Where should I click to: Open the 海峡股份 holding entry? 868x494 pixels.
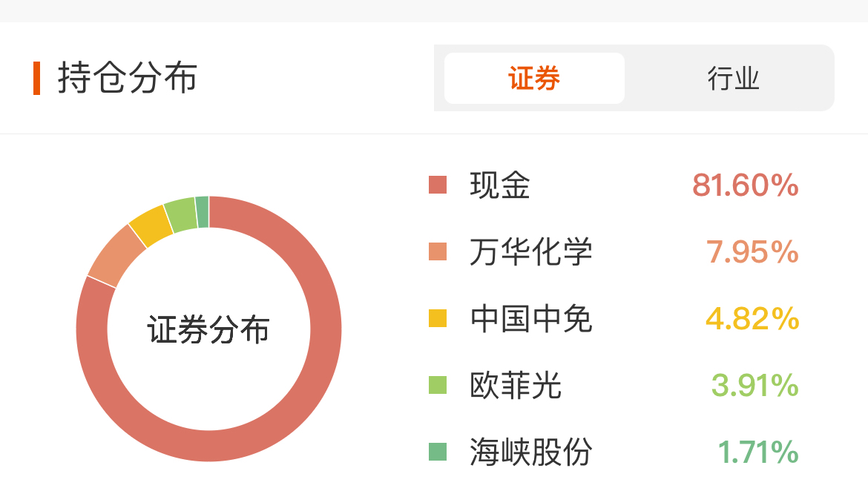[531, 452]
